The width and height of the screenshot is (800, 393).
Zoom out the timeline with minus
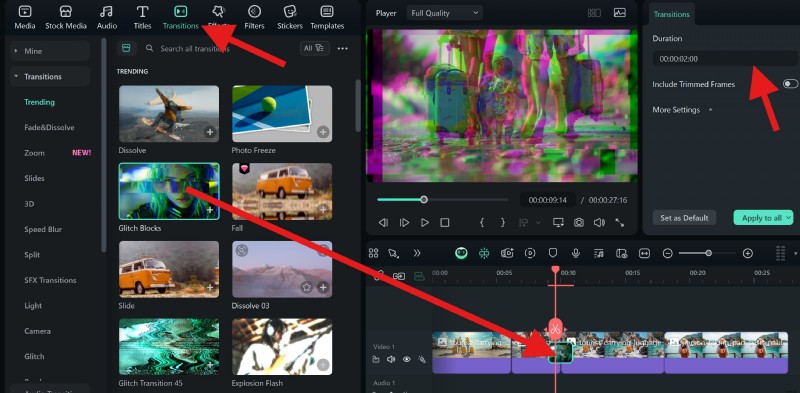(x=668, y=253)
